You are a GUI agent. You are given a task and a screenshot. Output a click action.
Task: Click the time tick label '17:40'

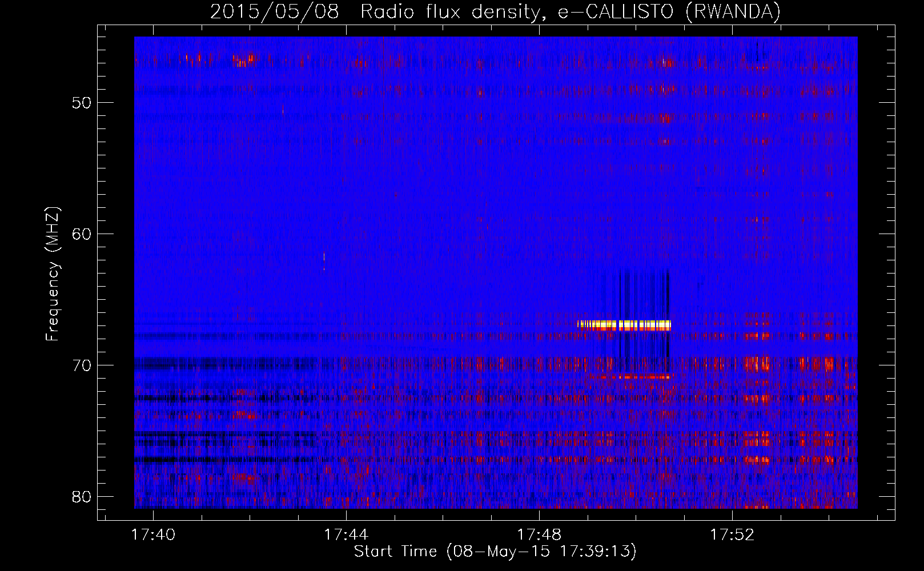(x=153, y=535)
